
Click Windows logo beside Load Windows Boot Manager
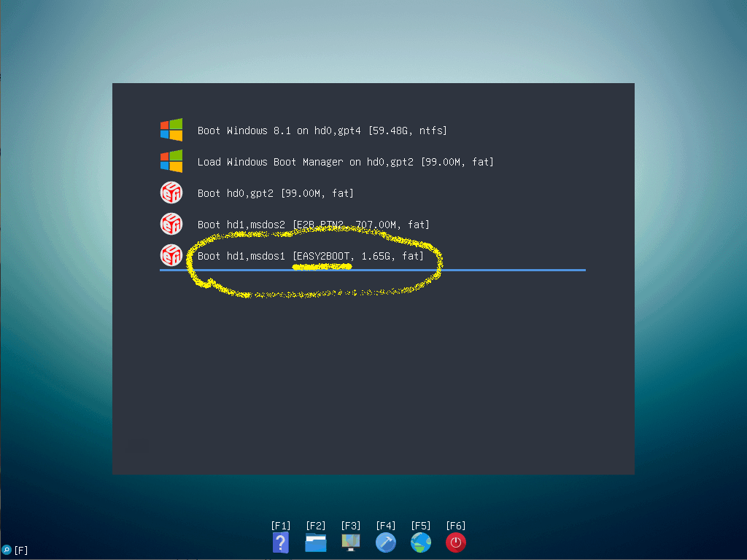coord(171,161)
